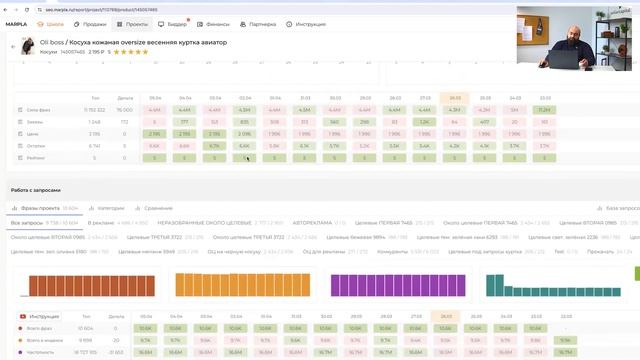This screenshot has height=360, width=640.
Task: Go back with the arrow beside the product photo
Action: coord(13,47)
